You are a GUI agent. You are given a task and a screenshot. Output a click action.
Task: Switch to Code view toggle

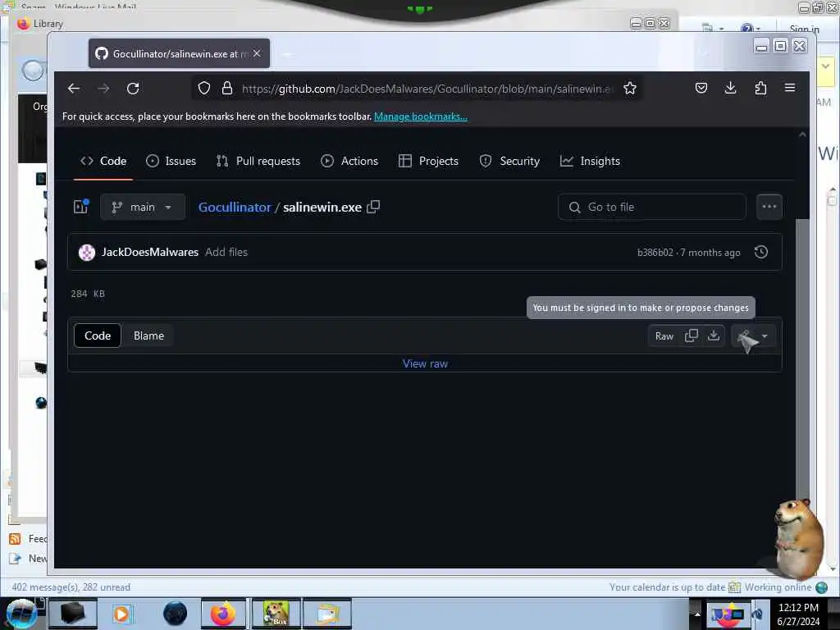coord(98,336)
